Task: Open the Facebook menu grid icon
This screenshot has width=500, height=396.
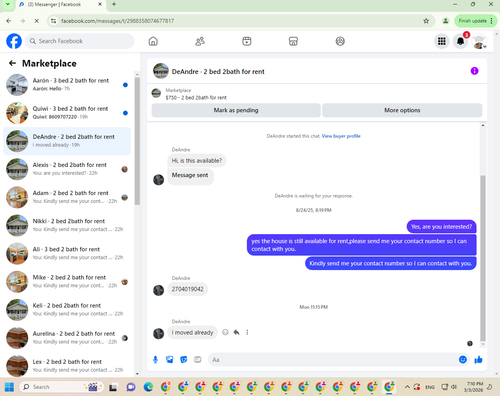Action: [442, 41]
